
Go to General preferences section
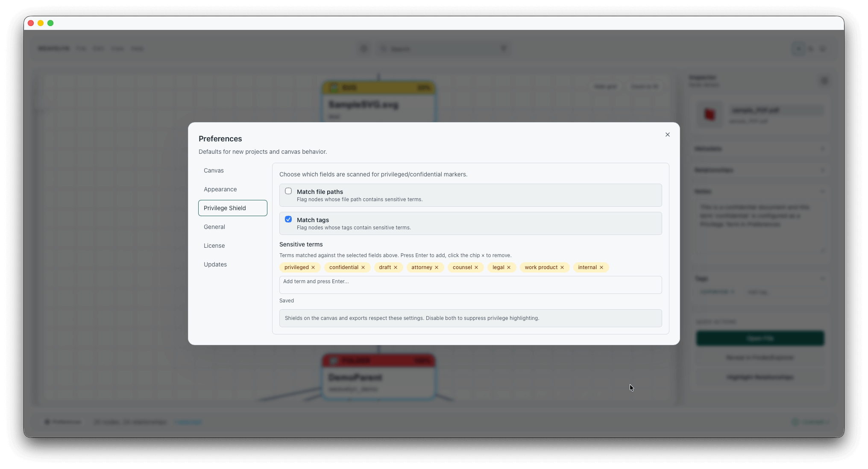coord(214,227)
